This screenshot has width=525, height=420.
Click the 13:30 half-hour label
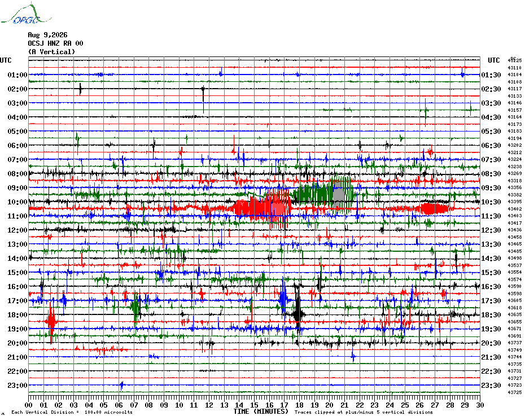coord(491,244)
